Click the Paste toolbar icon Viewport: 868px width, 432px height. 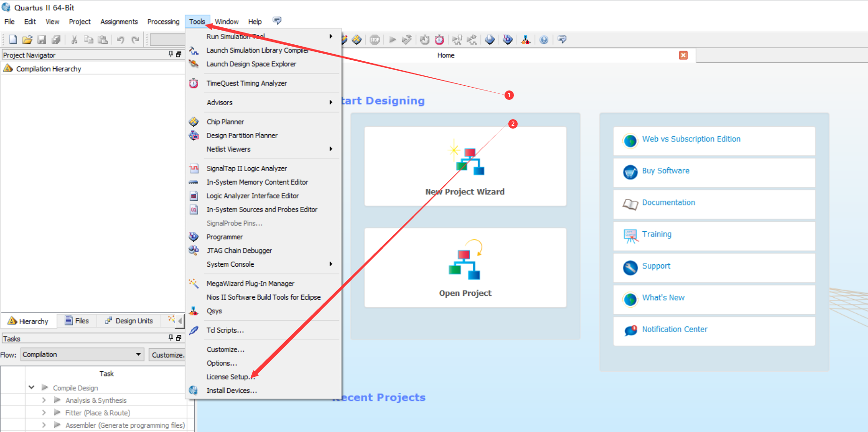(103, 40)
